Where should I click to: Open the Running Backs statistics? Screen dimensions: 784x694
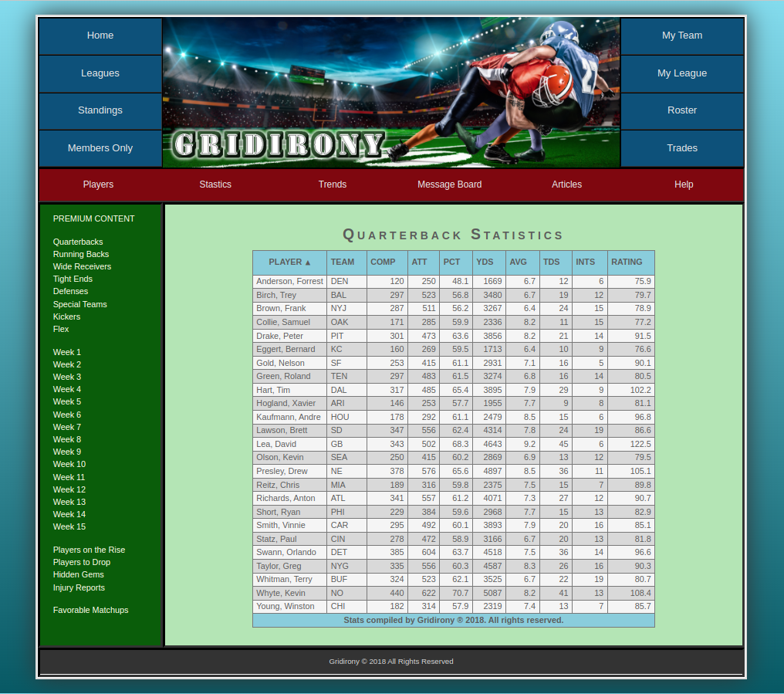[79, 254]
